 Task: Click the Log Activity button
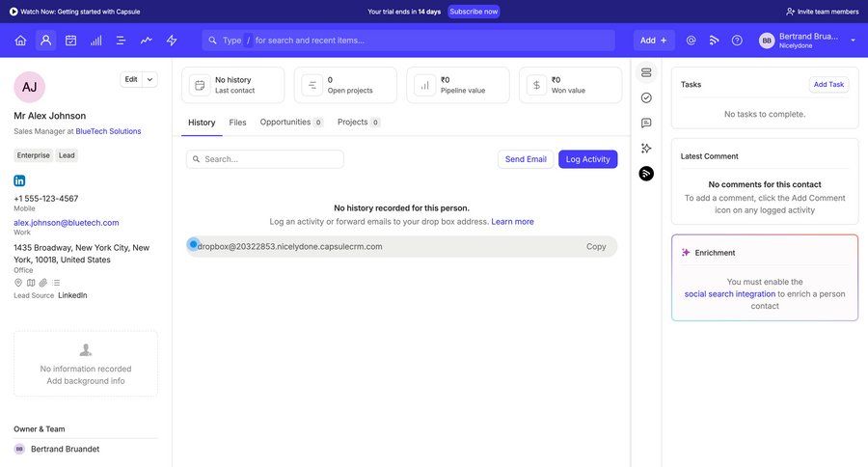click(x=587, y=159)
